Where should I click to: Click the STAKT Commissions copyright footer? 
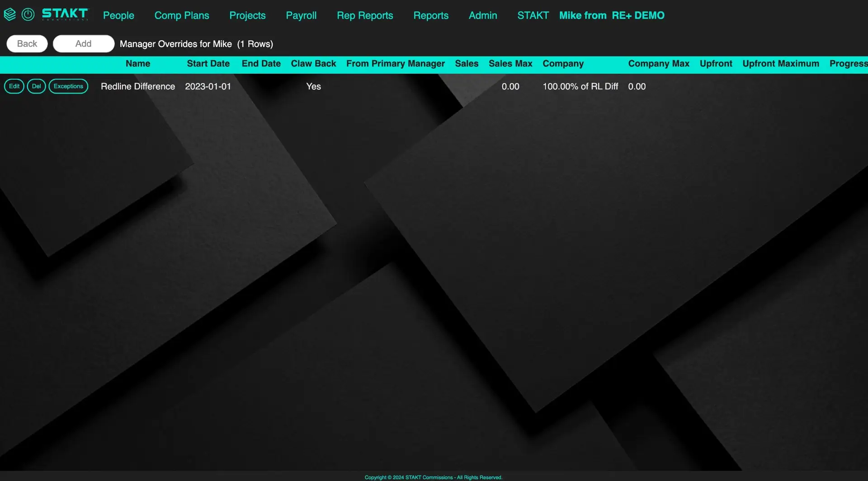tap(434, 477)
